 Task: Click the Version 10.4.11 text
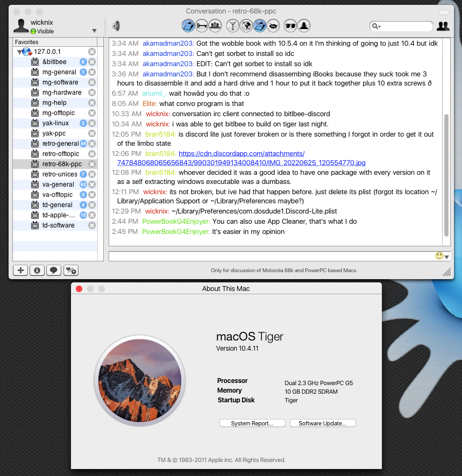[x=237, y=349]
